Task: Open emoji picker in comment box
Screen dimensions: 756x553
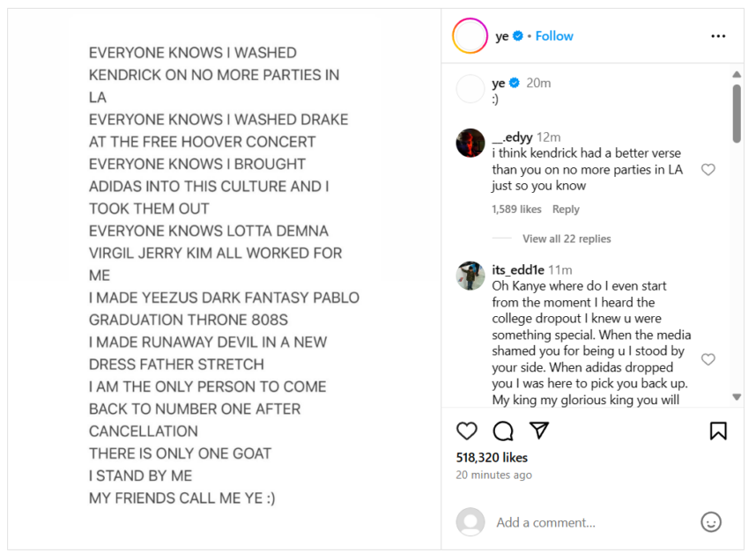Action: [x=711, y=522]
